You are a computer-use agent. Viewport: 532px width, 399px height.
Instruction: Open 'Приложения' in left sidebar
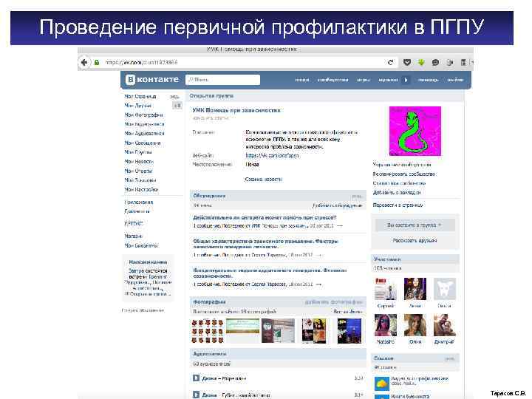(139, 202)
